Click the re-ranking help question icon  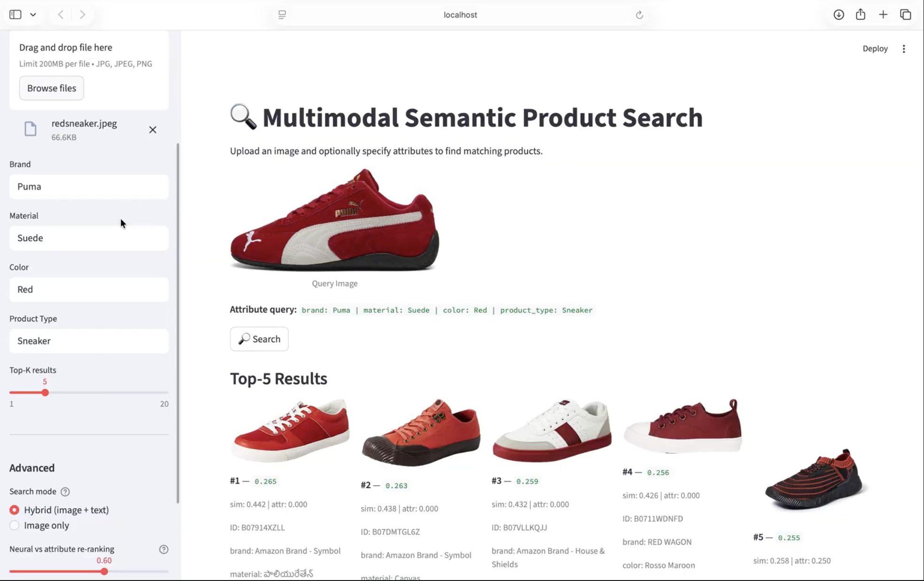point(163,550)
